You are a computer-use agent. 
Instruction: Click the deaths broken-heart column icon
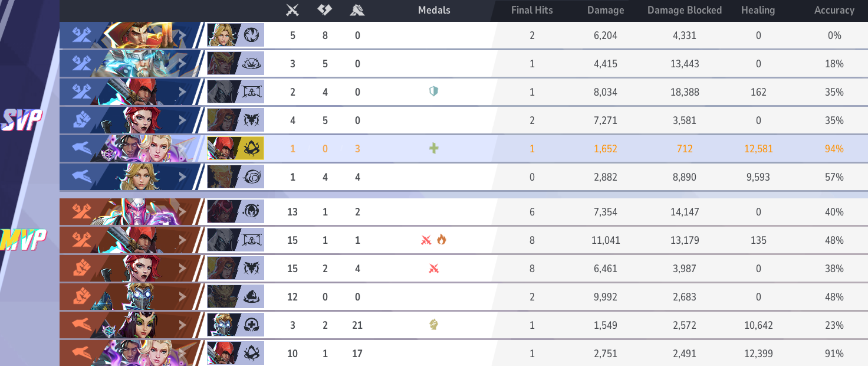pos(325,10)
